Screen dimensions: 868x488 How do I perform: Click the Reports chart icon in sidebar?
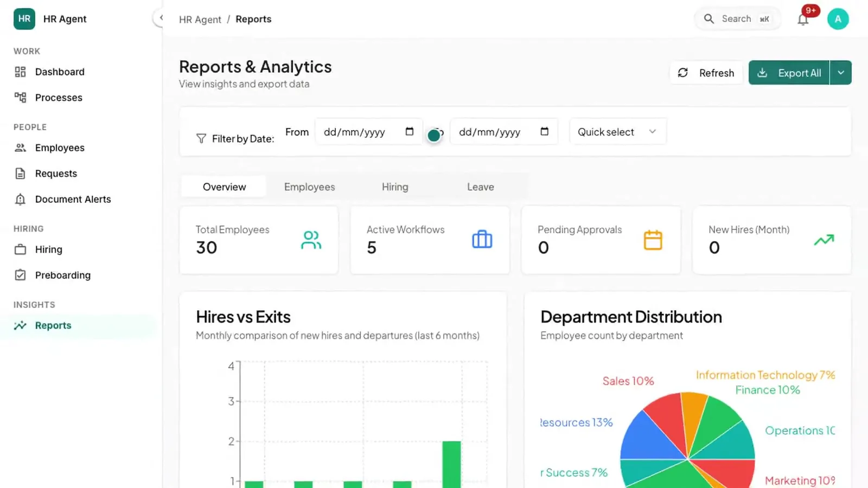click(20, 325)
